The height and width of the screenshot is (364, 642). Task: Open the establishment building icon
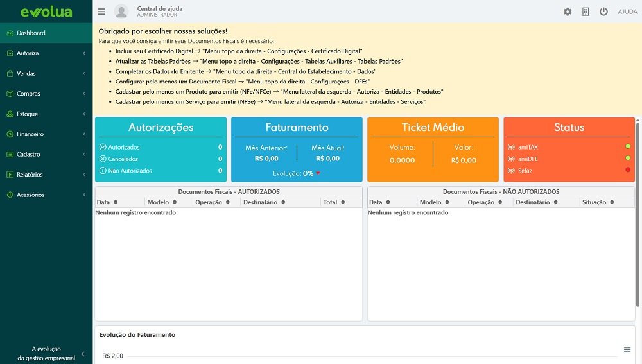pos(586,12)
